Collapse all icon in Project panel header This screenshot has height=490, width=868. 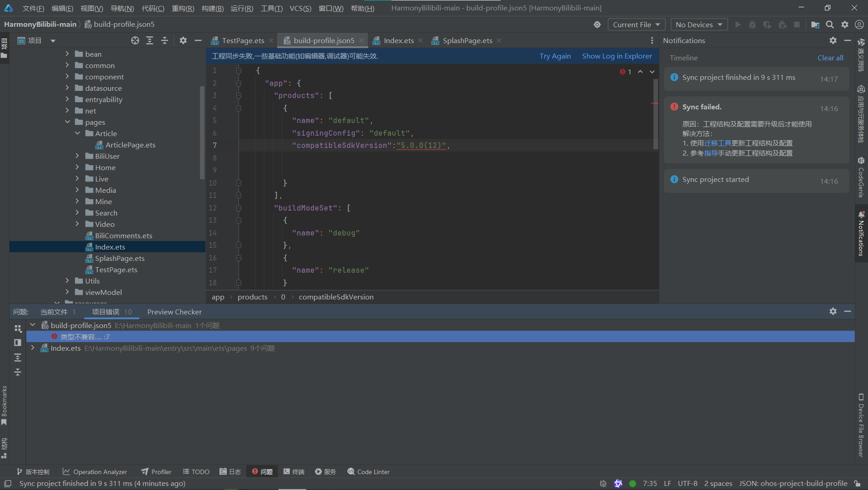(x=165, y=40)
